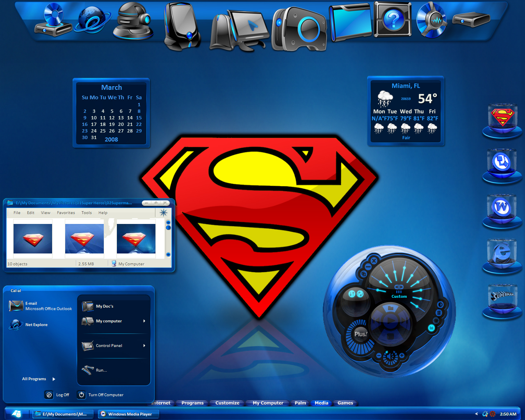
Task: Open the Favorites menu
Action: click(66, 213)
